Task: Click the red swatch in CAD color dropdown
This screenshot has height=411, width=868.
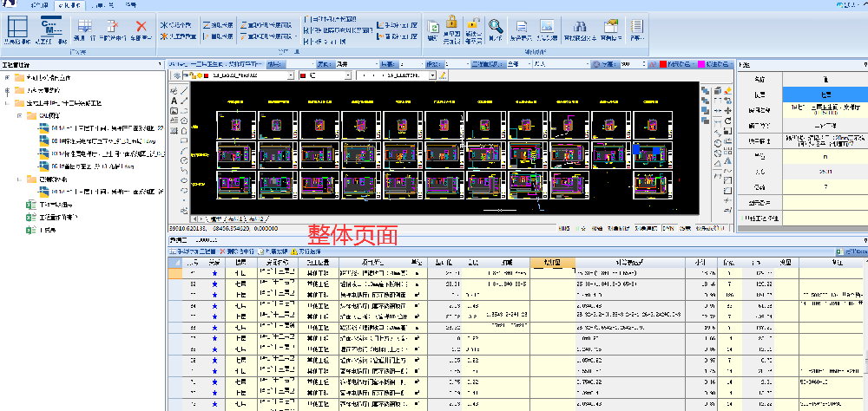Action: point(303,75)
